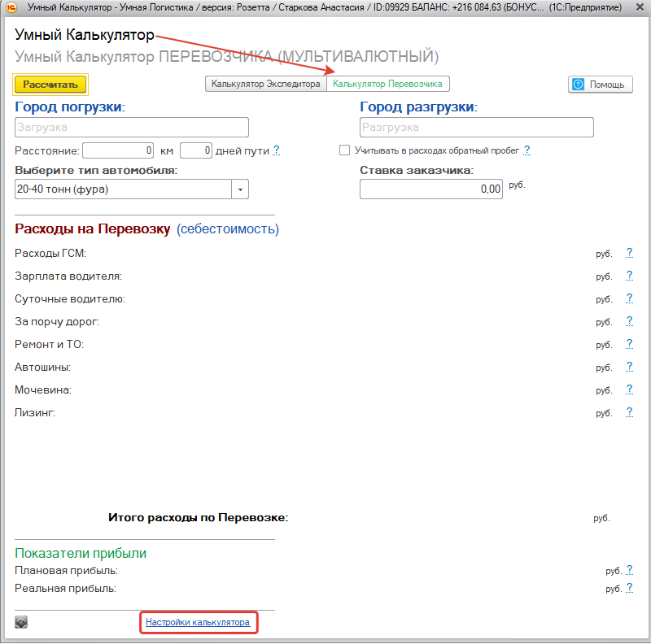This screenshot has height=644, width=651.
Task: Click the 1C application logo in title bar
Action: click(11, 7)
